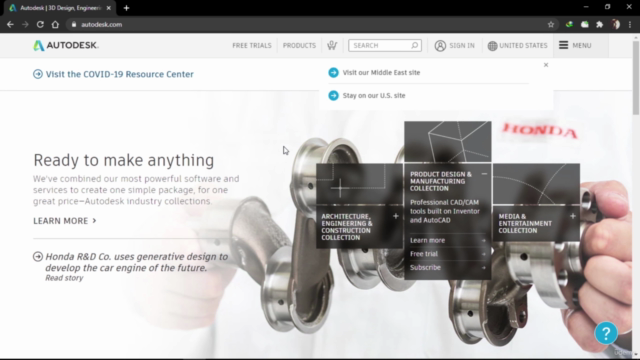Open a new browser tab
Viewport: 640px width, 360px height.
tap(126, 8)
